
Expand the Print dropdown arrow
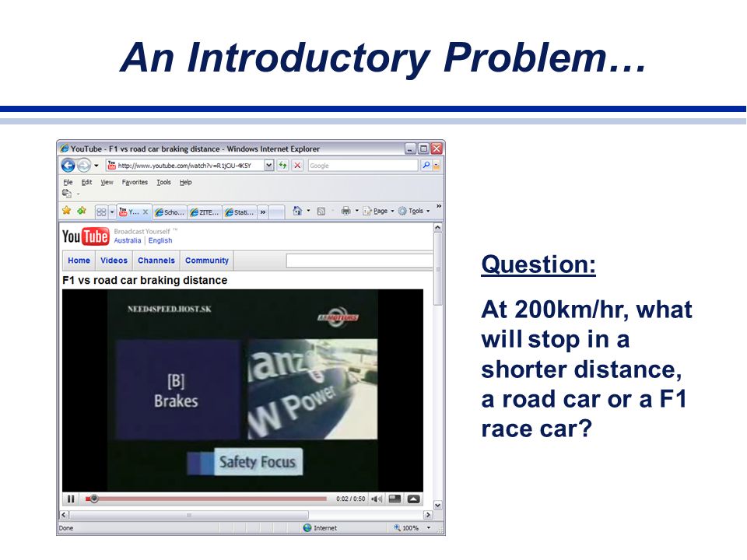357,211
